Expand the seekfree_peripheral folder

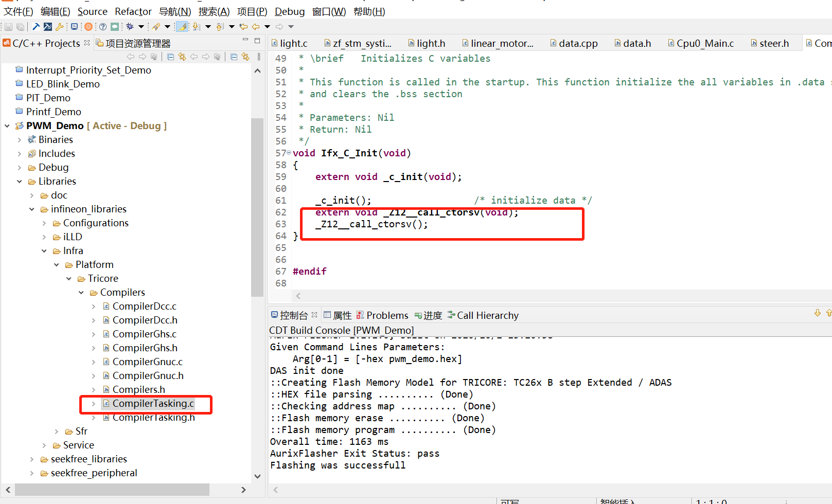31,473
